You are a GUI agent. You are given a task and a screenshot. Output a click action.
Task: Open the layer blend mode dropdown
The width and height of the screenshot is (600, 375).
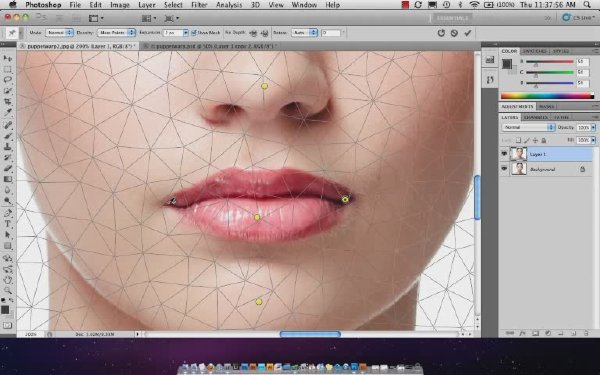(528, 127)
